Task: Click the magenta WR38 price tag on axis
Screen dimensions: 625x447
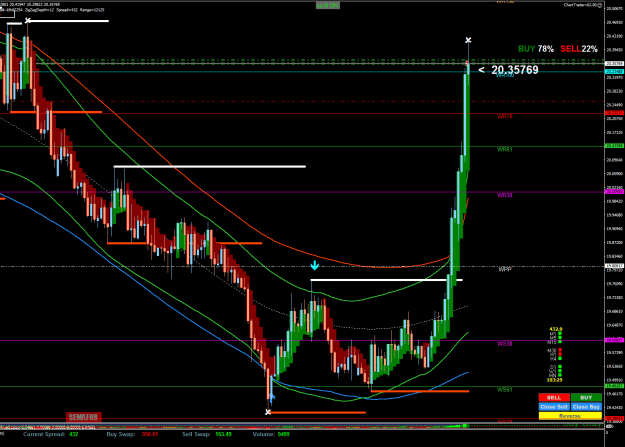Action: (x=614, y=192)
